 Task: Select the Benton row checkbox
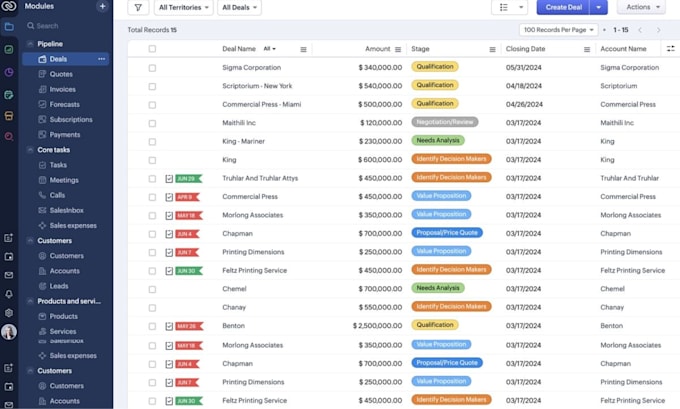pos(152,326)
